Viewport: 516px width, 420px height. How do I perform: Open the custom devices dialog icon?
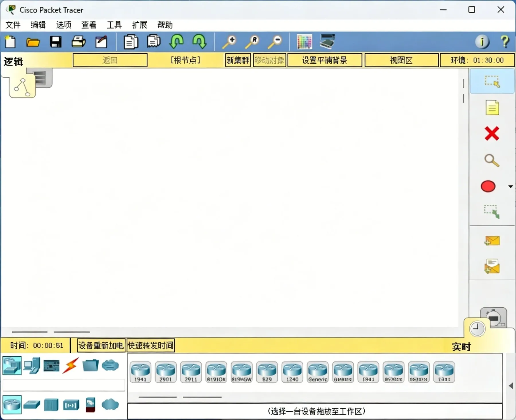[327, 42]
